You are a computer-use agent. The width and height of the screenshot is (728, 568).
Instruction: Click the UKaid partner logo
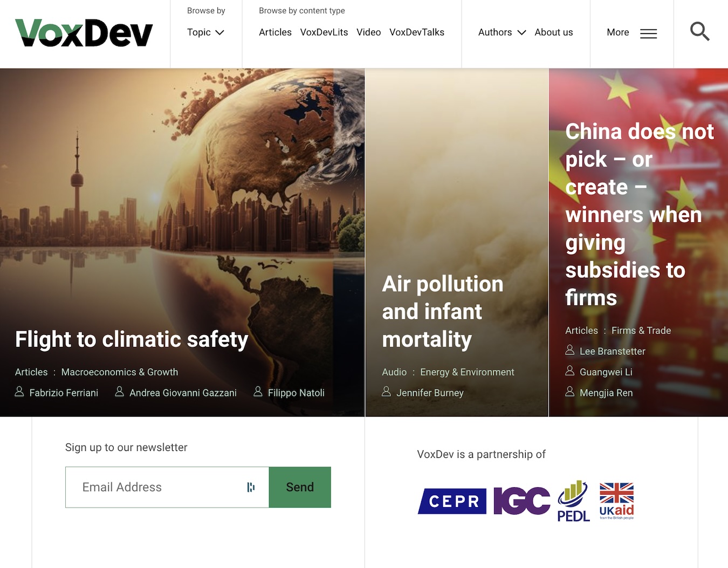click(x=616, y=501)
